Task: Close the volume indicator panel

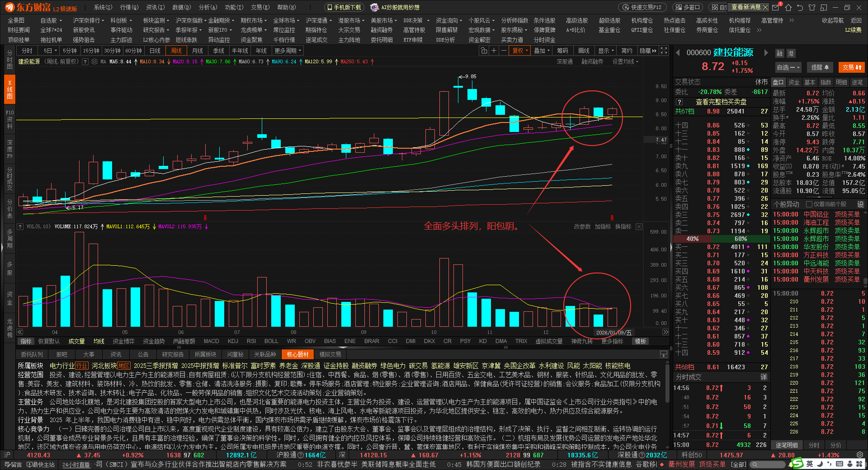Action: (x=639, y=226)
